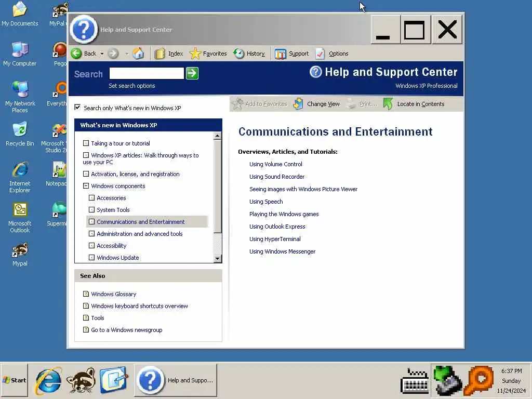
Task: Open the History clock icon
Action: point(239,54)
